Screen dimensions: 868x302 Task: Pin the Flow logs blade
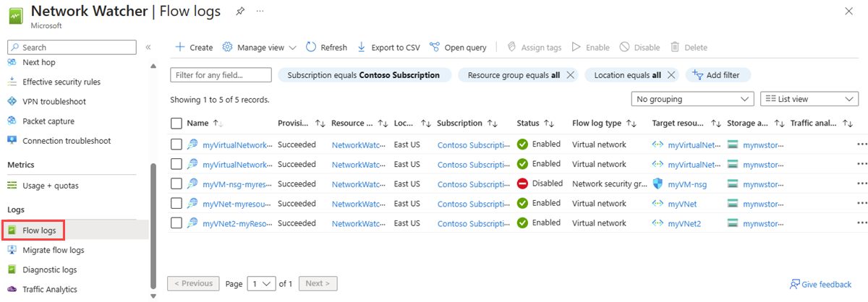[239, 12]
